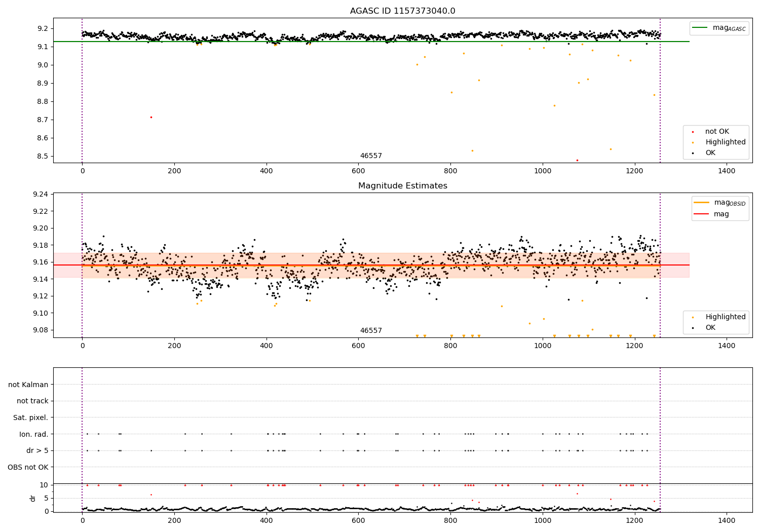
Task: Click the 9.08 y-axis tick label
Action: click(x=41, y=330)
